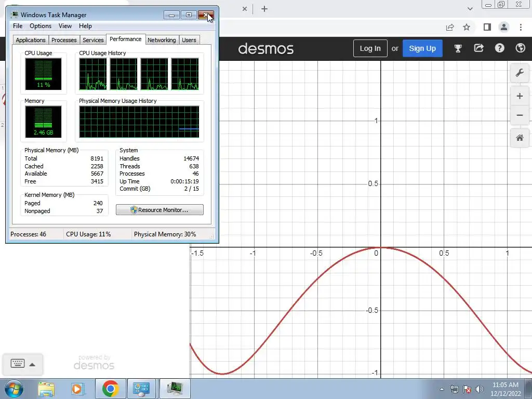
Task: Open Task Manager File menu
Action: pyautogui.click(x=18, y=26)
